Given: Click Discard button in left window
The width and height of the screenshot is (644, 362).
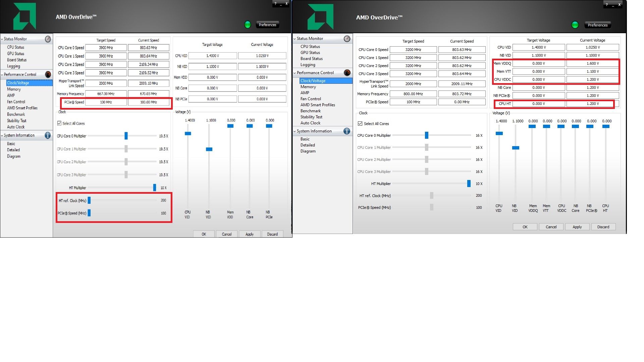Looking at the screenshot, I should 272,234.
